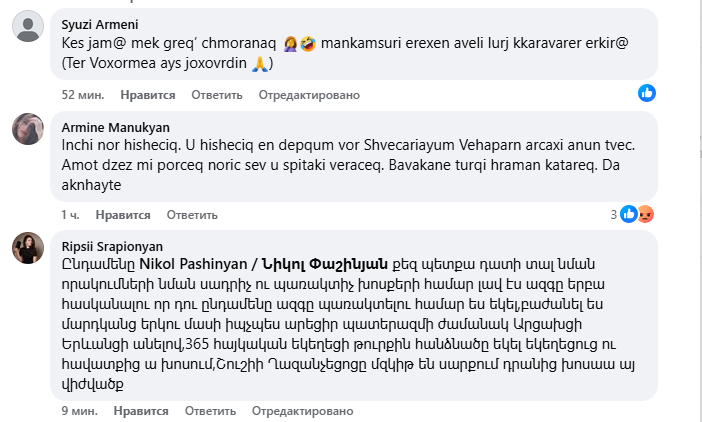Image resolution: width=702 pixels, height=422 pixels.
Task: Open Syuzi Armeni's profile avatar
Action: click(27, 27)
